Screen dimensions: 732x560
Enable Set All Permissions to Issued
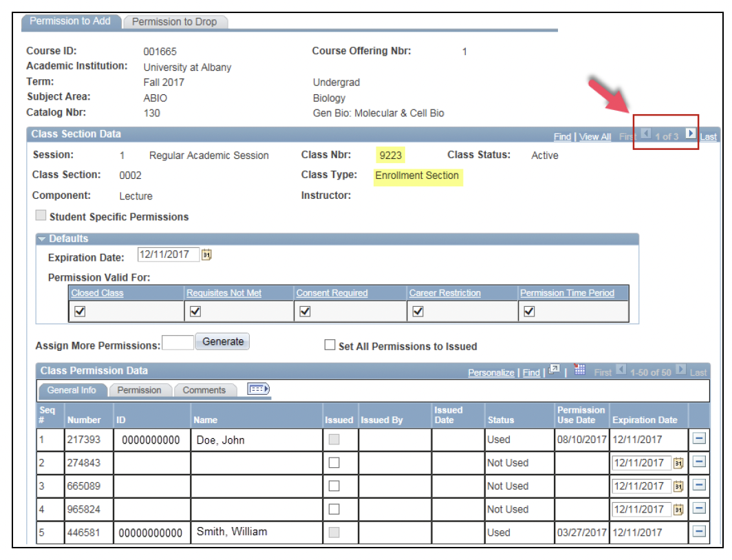tap(330, 345)
